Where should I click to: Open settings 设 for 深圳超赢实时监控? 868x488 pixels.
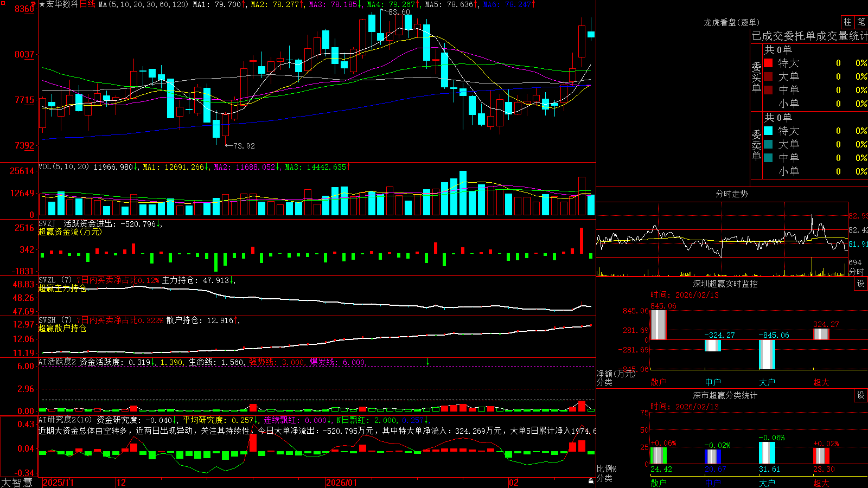point(861,284)
